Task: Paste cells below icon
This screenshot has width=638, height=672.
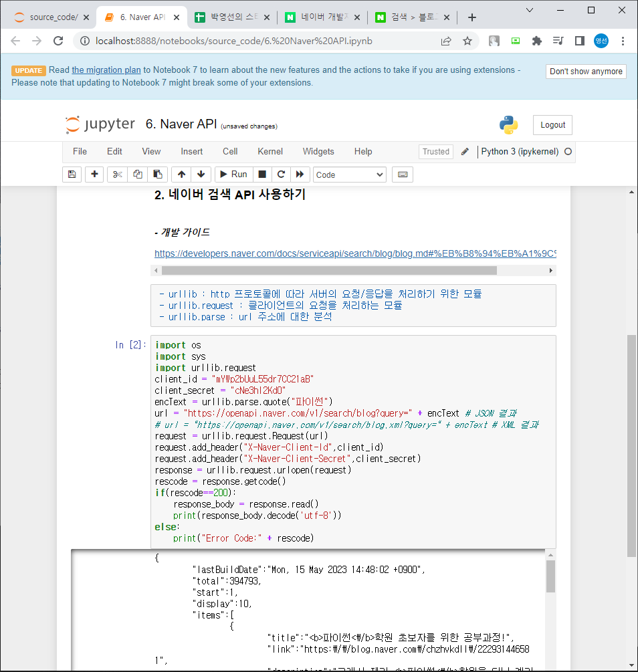Action: coord(157,175)
